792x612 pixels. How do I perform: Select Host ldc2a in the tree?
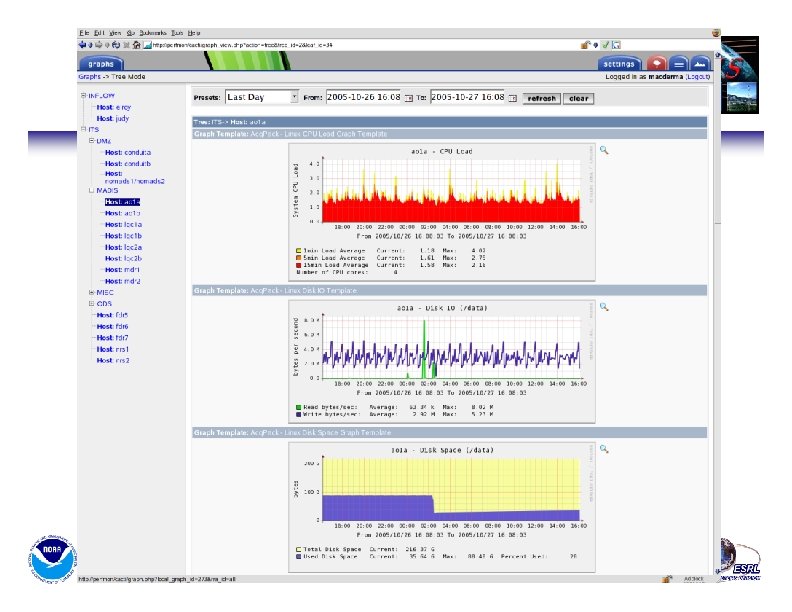pos(123,247)
